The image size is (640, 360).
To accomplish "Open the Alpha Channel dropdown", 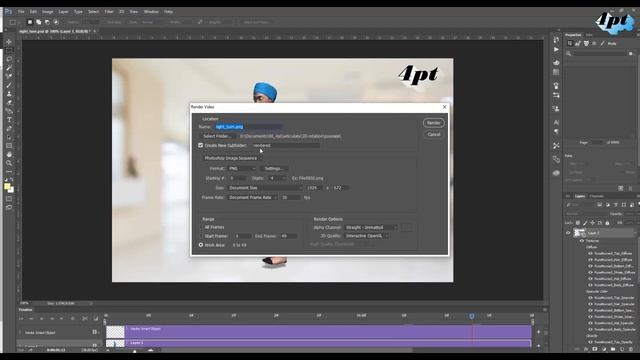I will point(371,227).
